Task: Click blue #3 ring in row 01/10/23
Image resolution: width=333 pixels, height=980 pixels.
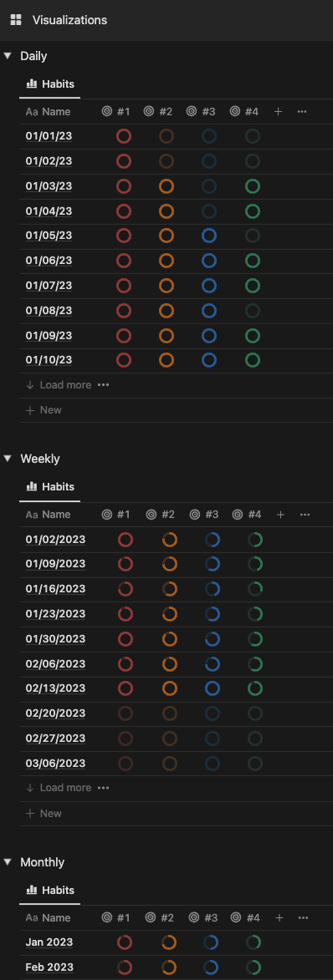Action: tap(209, 360)
